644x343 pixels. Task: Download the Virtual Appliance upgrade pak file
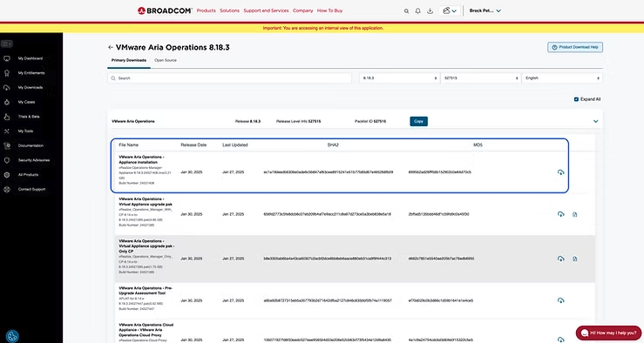coord(560,214)
